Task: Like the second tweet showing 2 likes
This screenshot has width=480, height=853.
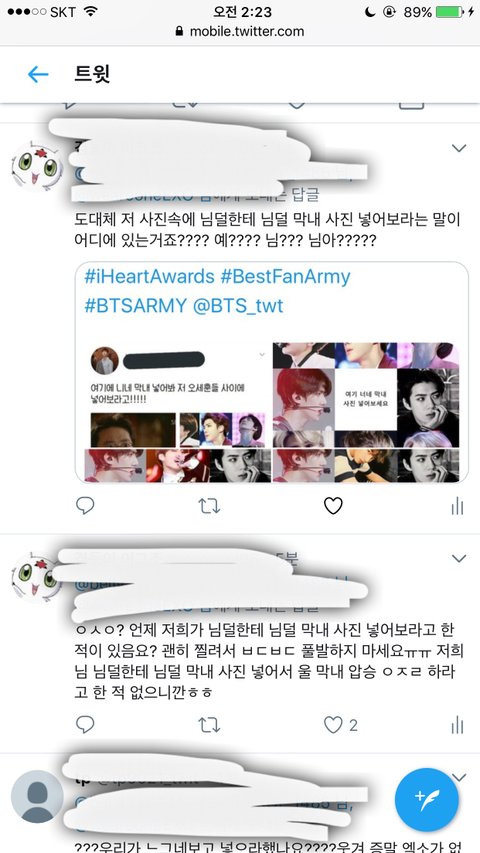Action: (341, 725)
